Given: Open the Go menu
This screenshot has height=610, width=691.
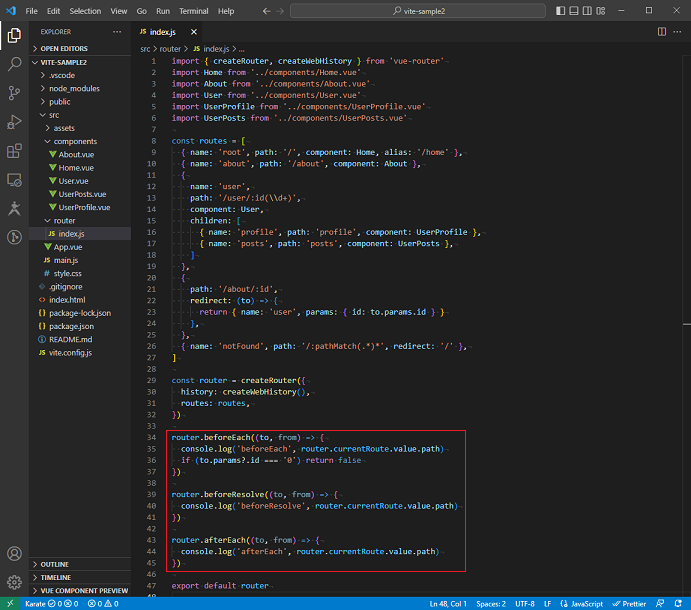Looking at the screenshot, I should 141,11.
